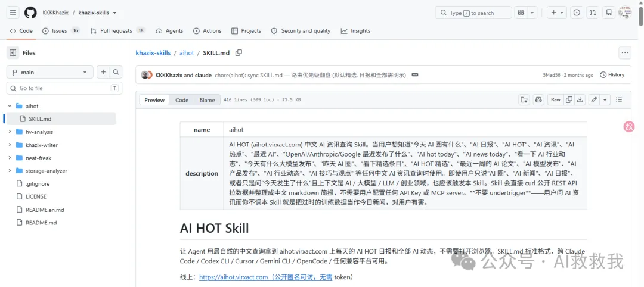Viewport: 644px width, 287px height.
Task: Collapse the aihot folder
Action: 10,106
